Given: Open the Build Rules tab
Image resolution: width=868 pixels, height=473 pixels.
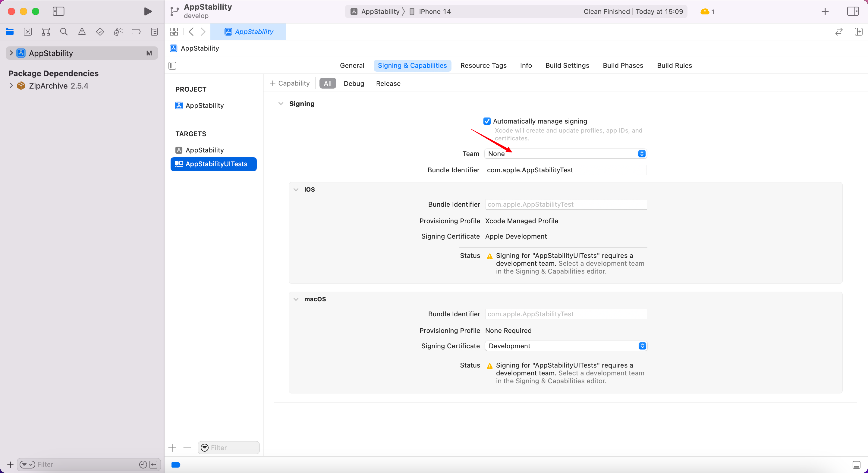Looking at the screenshot, I should 674,65.
